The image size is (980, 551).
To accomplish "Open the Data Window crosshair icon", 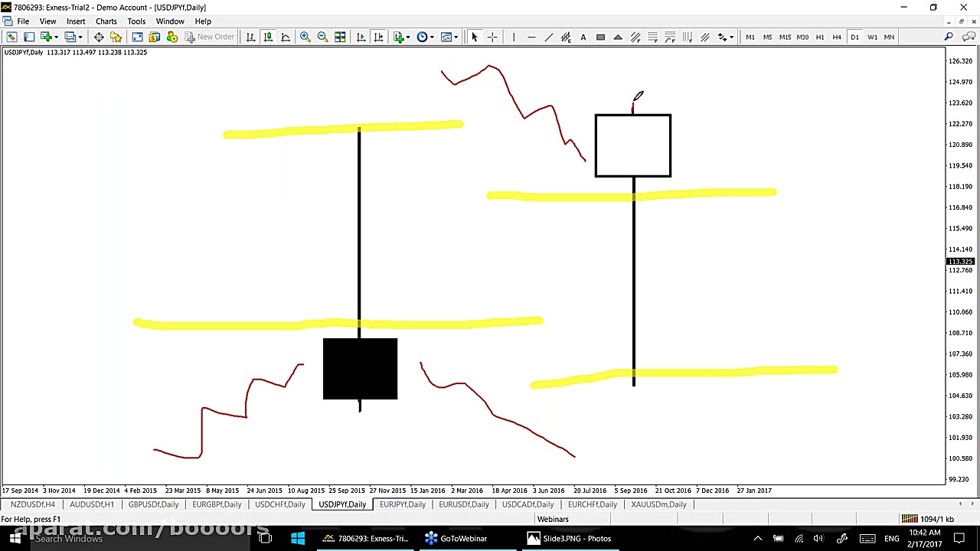I will coord(99,37).
